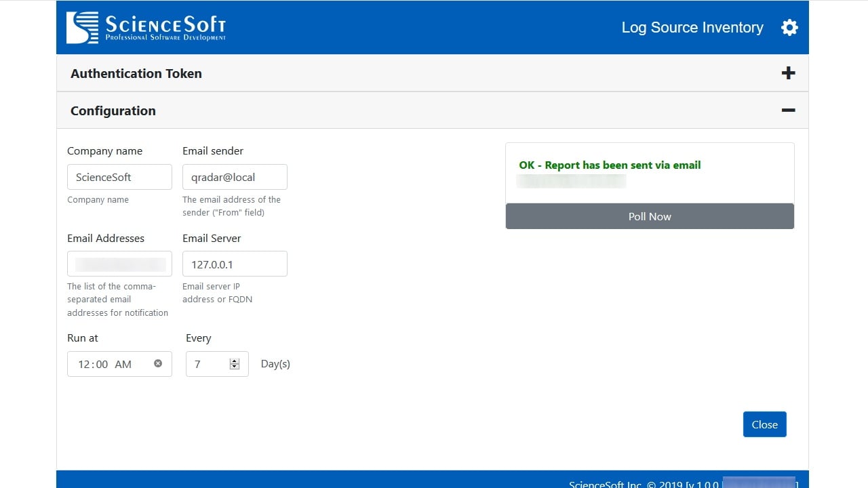This screenshot has height=488, width=868.
Task: Select the Email Addresses text field
Action: 119,264
